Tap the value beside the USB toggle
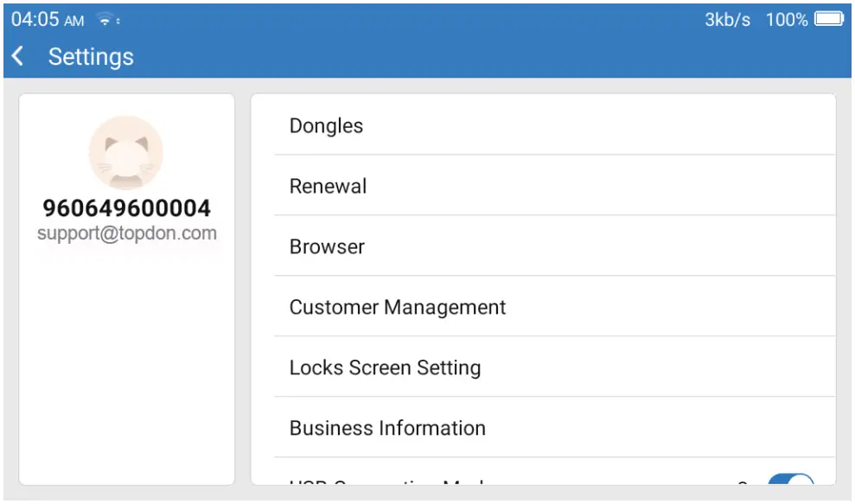The width and height of the screenshot is (855, 504). tap(743, 482)
